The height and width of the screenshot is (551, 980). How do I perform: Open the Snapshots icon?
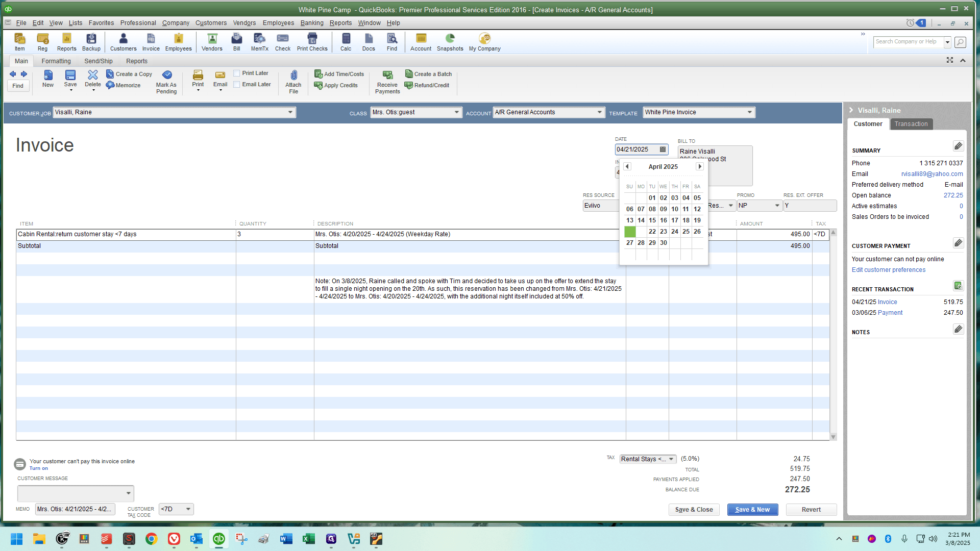[x=450, y=42]
